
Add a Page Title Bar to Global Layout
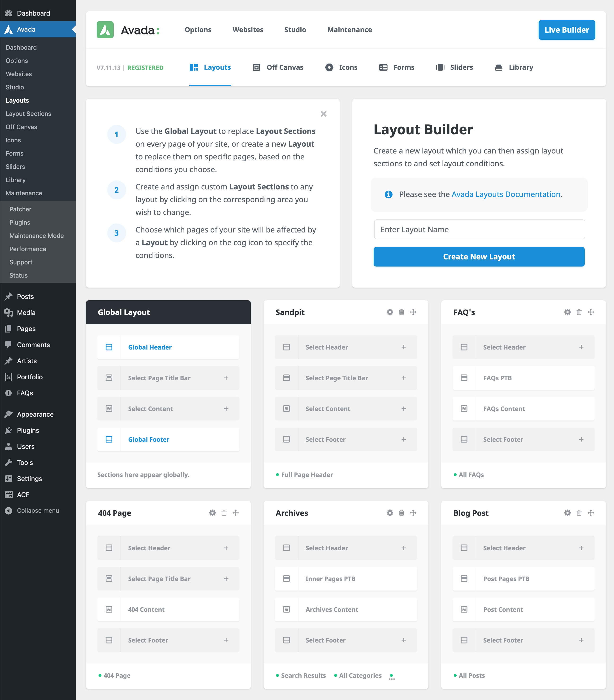pos(168,378)
